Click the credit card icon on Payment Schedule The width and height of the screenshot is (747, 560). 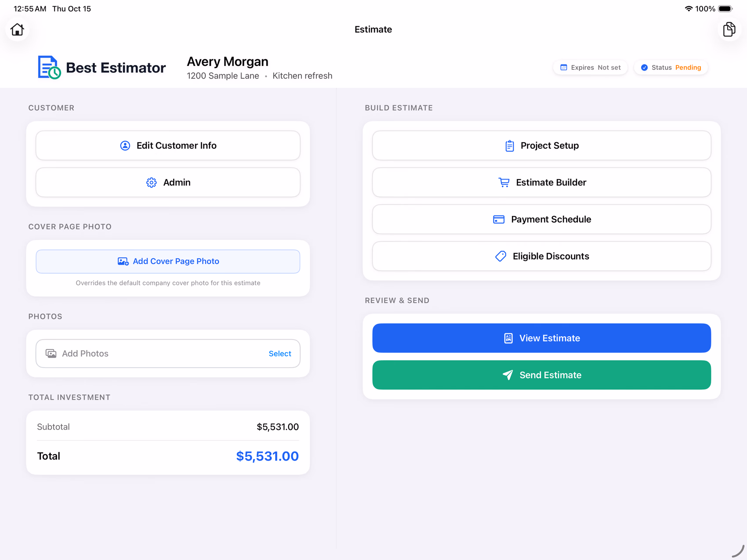click(499, 219)
